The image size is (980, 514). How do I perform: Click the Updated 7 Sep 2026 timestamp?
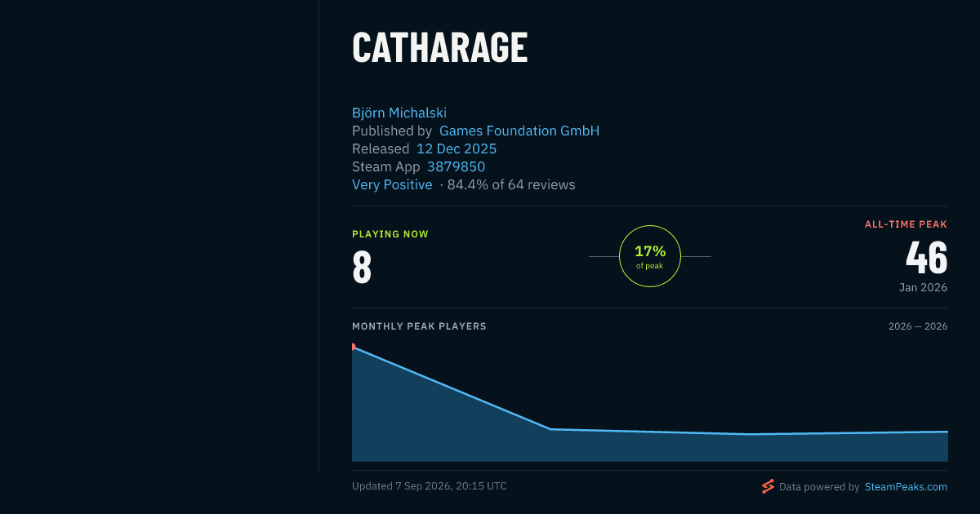coord(430,486)
